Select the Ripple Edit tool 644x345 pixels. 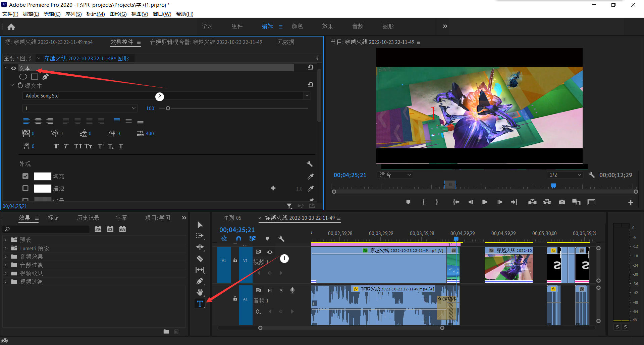click(x=200, y=247)
